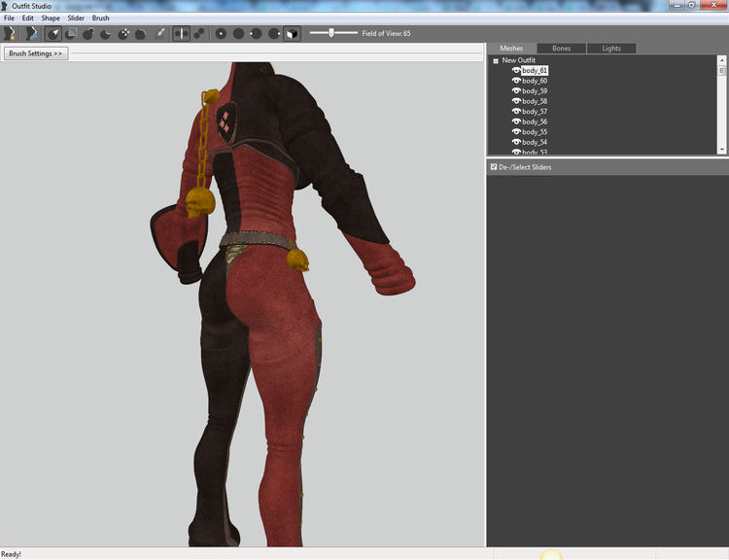
Task: Collapse the New Outfit tree node
Action: coord(496,60)
